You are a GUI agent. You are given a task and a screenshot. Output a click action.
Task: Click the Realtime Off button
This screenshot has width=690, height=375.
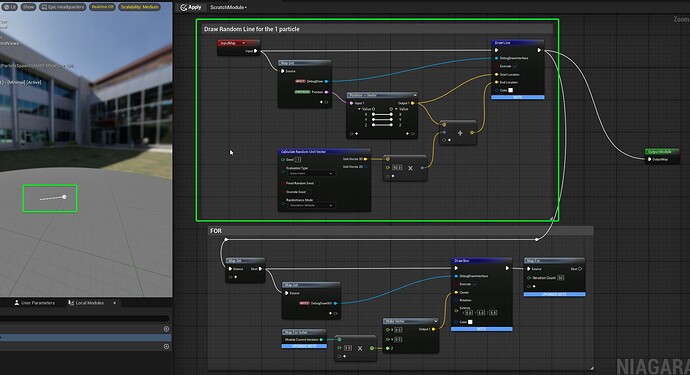102,7
